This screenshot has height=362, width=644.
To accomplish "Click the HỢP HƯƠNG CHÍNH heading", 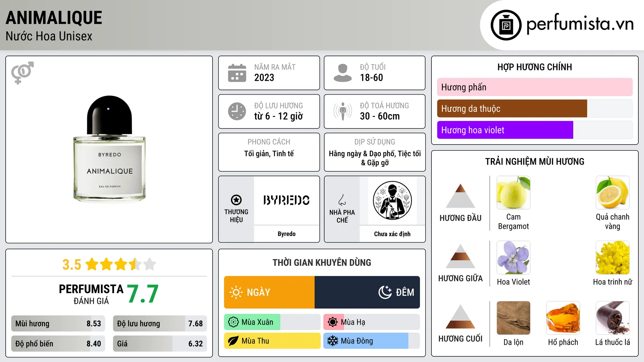I will click(x=535, y=67).
